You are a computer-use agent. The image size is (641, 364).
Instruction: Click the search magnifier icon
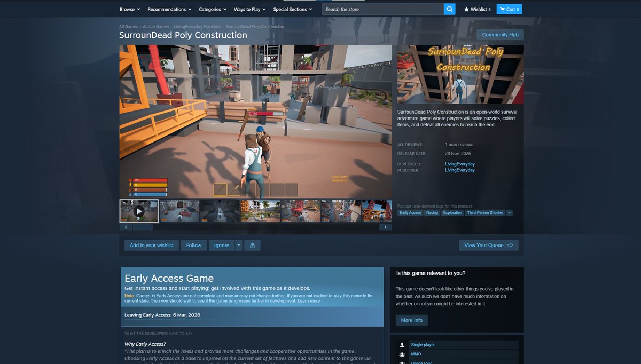point(449,9)
